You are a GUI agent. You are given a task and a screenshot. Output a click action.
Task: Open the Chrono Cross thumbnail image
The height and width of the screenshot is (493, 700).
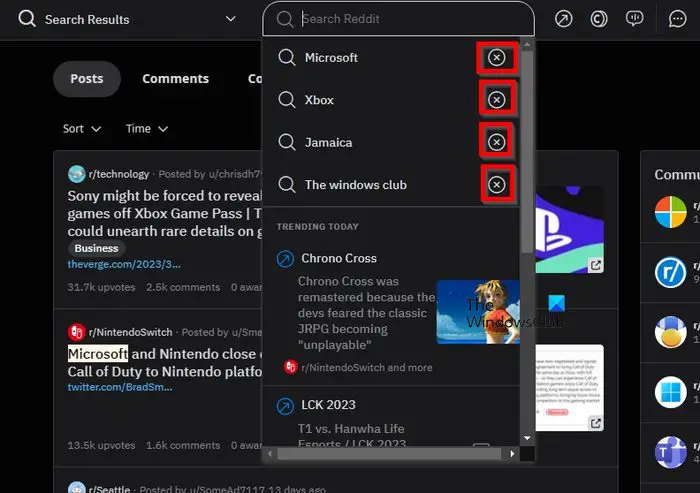478,312
